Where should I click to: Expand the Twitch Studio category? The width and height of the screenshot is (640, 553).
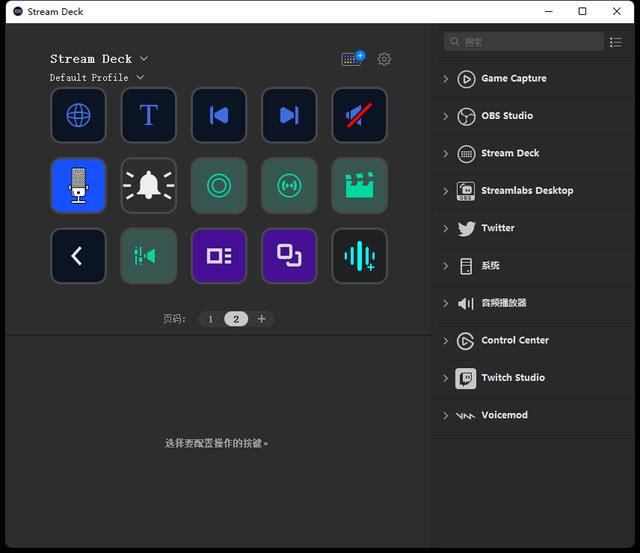tap(446, 378)
